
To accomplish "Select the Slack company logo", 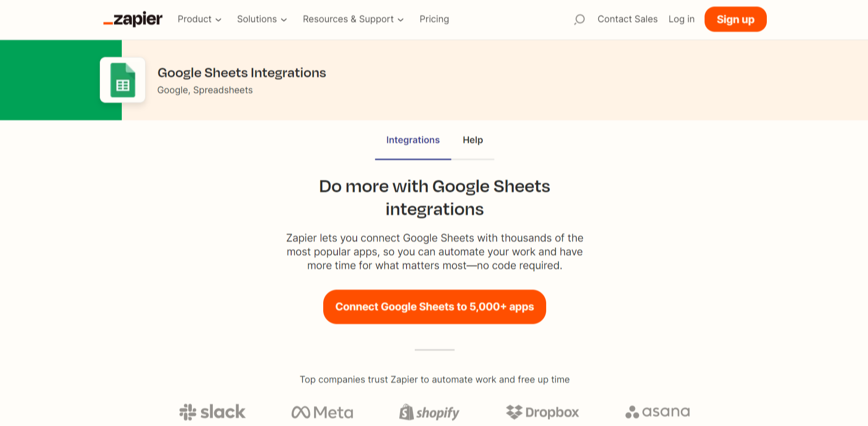I will 212,411.
